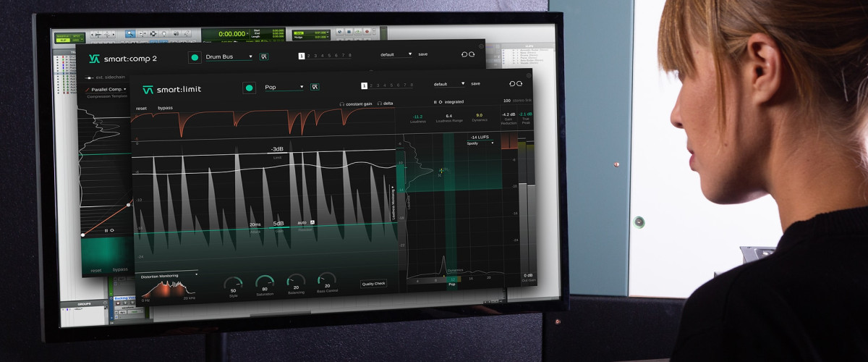868x362 pixels.
Task: Click the Quality Check button
Action: point(374,284)
